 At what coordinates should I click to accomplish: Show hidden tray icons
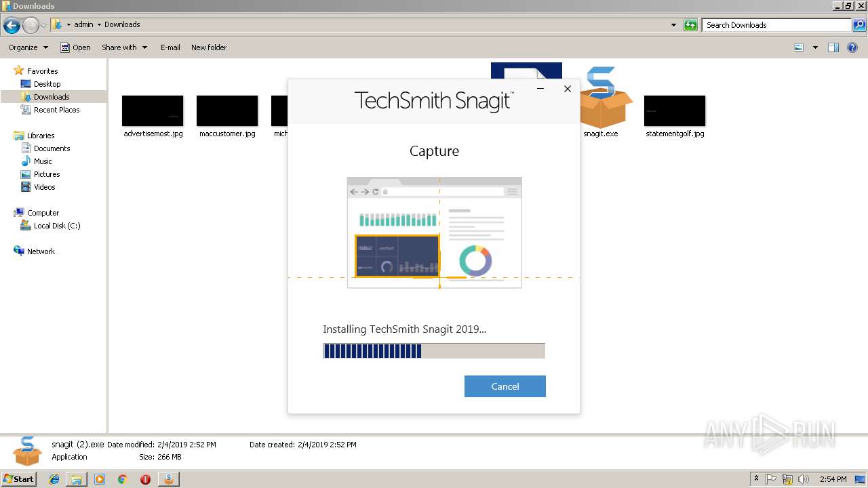tap(756, 479)
